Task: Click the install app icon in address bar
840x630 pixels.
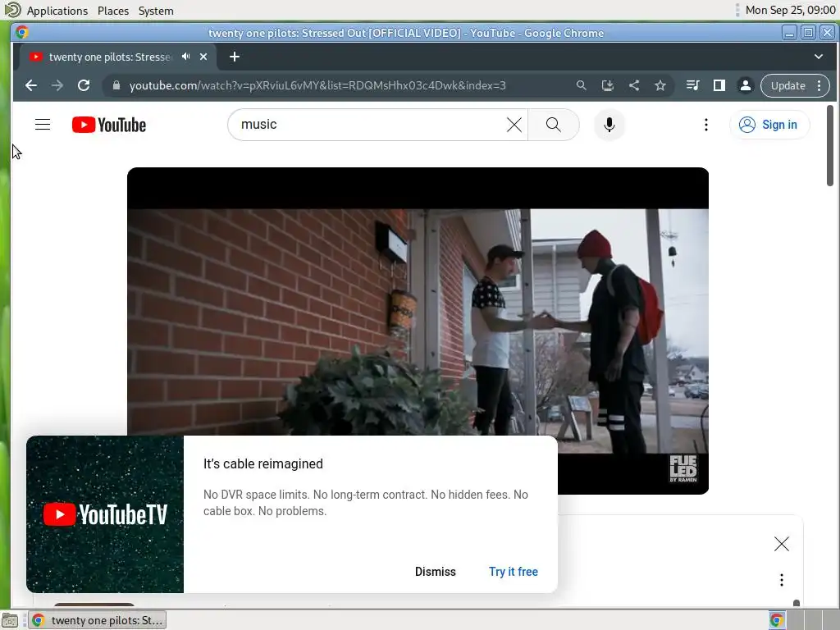Action: coord(608,85)
